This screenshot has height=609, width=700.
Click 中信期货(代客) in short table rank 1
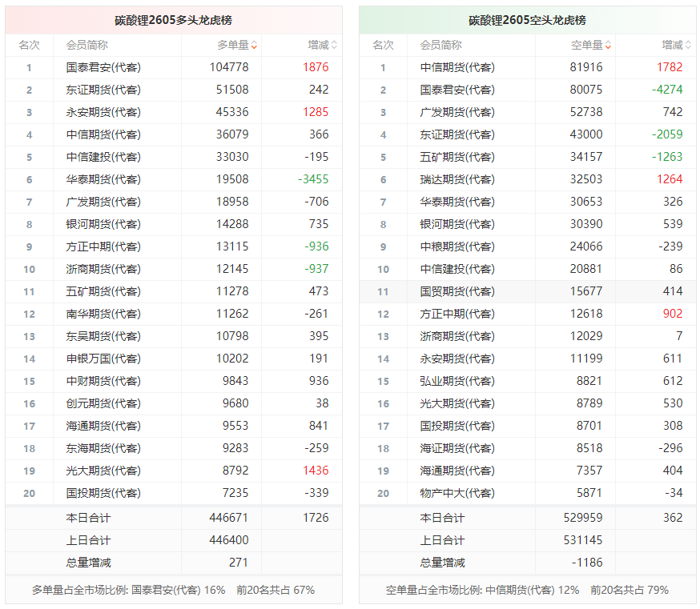(457, 67)
